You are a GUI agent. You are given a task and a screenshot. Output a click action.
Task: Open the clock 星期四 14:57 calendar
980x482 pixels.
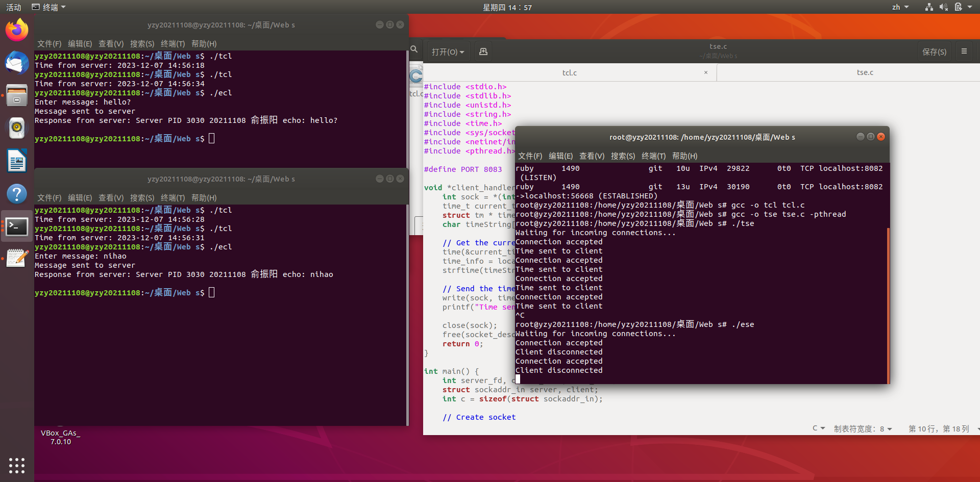click(507, 7)
